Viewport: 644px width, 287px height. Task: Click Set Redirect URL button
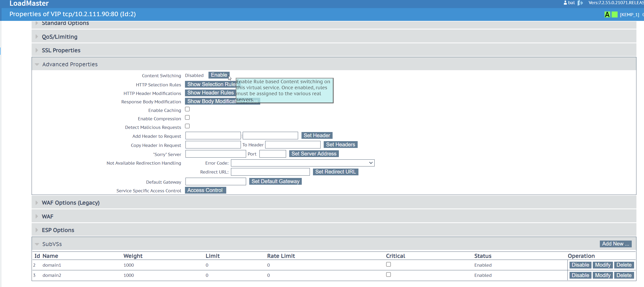point(335,172)
